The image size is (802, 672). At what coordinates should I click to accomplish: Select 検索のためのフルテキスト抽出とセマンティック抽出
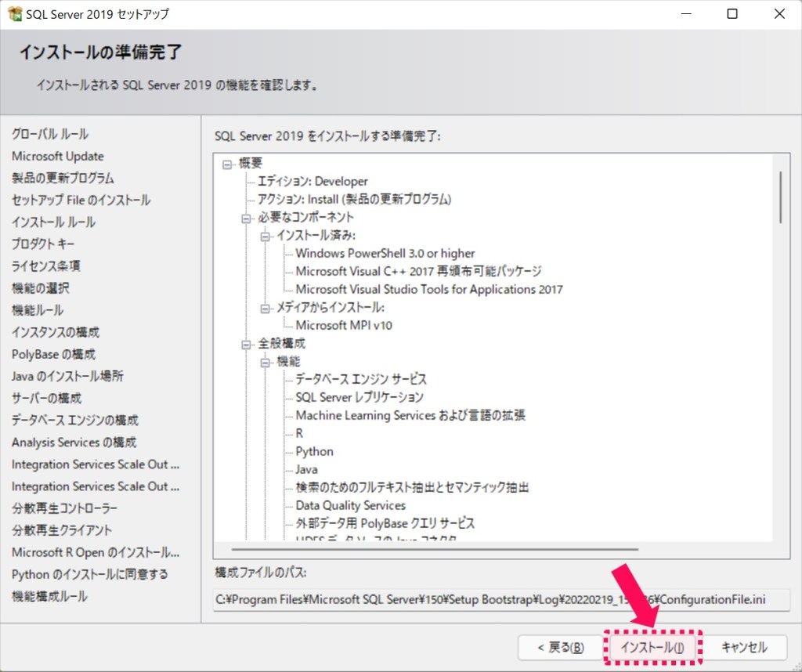click(412, 487)
